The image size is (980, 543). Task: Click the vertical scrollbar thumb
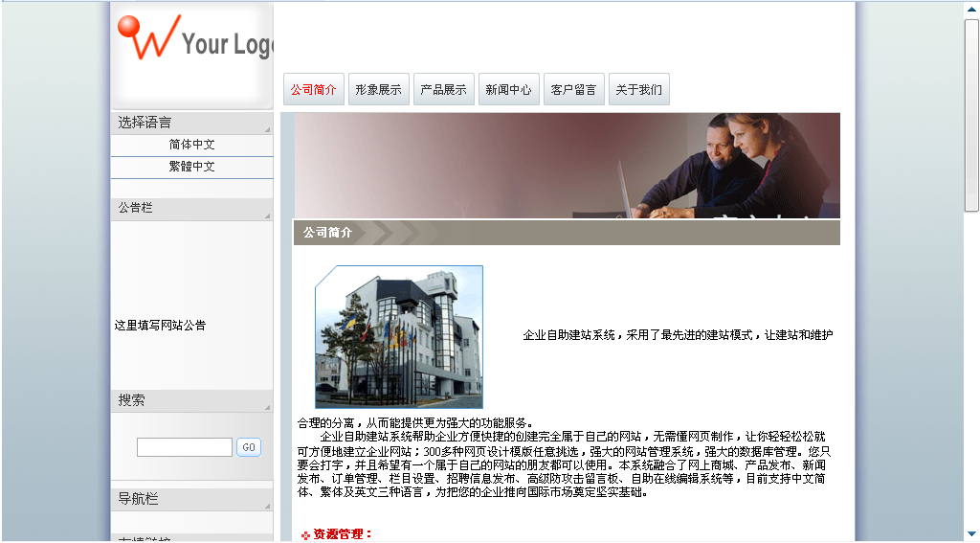point(972,115)
